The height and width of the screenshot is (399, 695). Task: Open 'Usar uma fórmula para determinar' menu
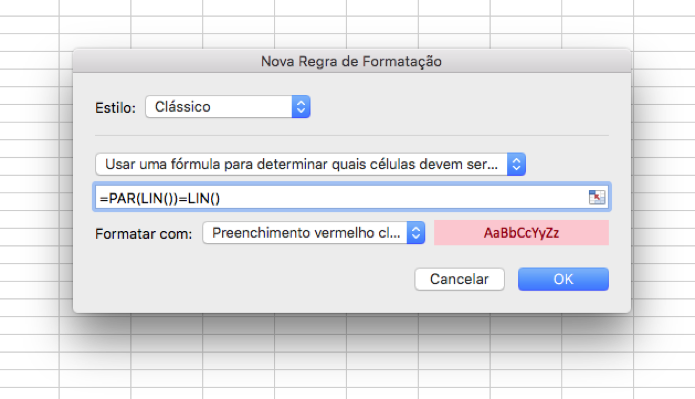pyautogui.click(x=310, y=164)
